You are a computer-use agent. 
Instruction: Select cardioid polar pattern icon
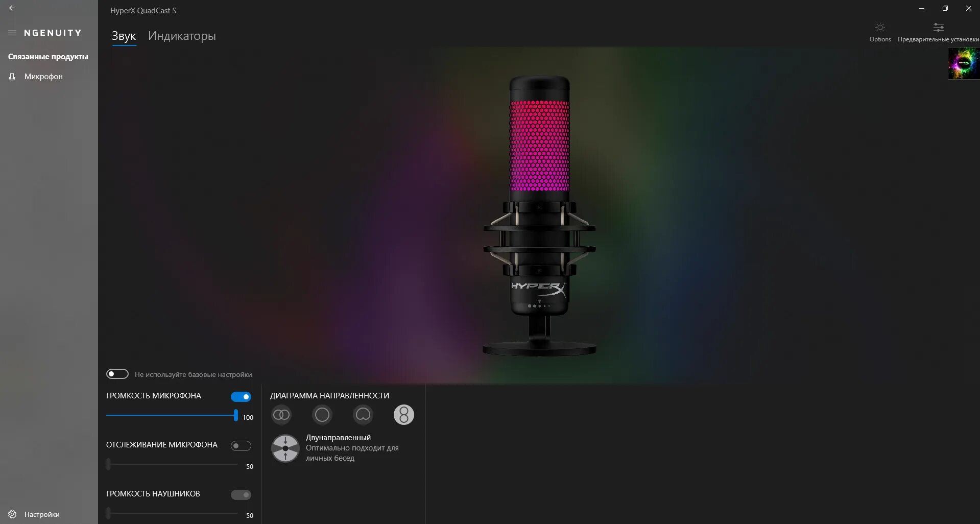363,415
